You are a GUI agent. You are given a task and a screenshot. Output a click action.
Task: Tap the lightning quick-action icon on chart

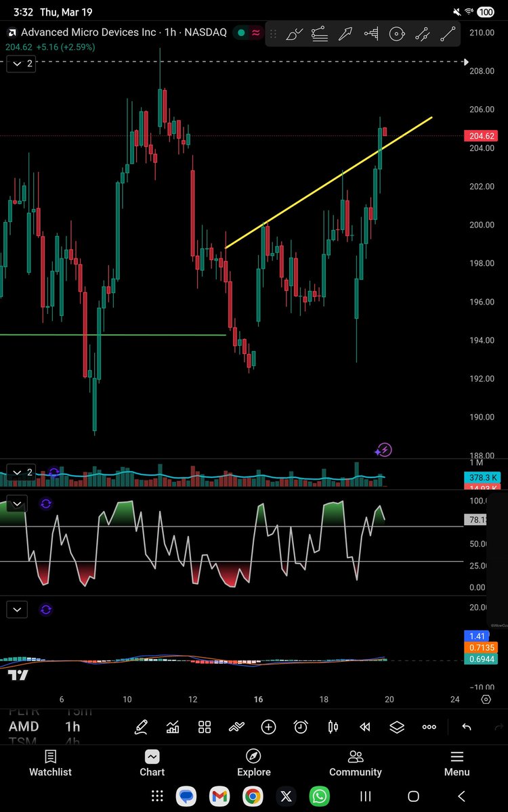[x=383, y=449]
